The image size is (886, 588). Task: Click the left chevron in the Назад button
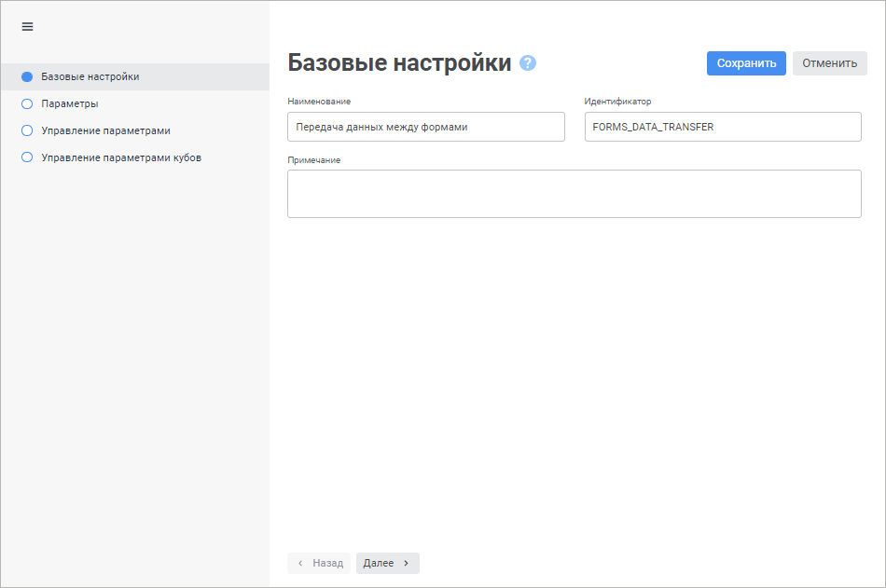300,563
